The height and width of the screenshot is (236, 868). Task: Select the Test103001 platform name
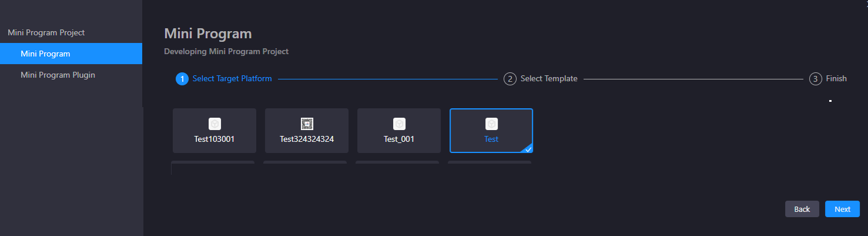215,139
